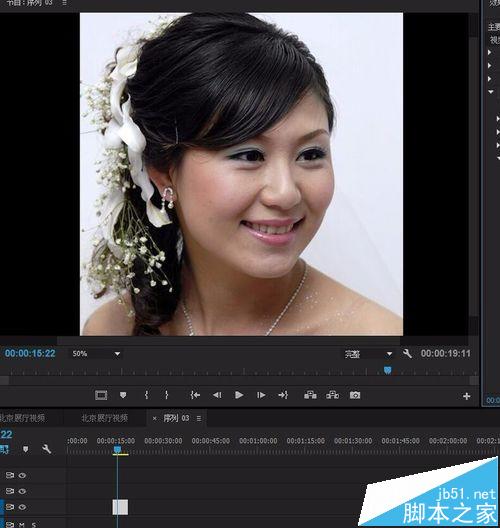Click the bride photo in program monitor
500x528 pixels.
click(x=241, y=174)
